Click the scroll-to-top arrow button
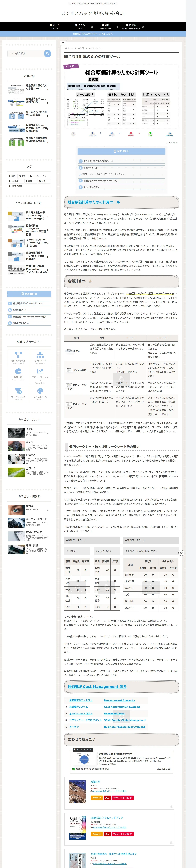Viewport: 196px width, 868px height. pos(181,553)
